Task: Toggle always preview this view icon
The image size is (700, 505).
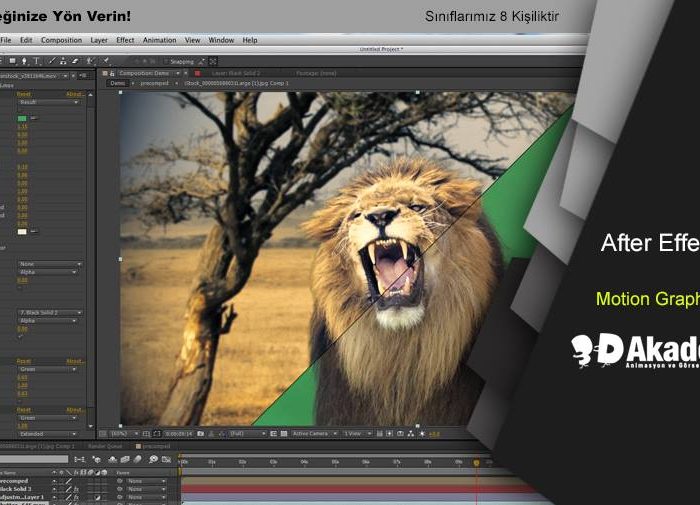Action: 103,434
